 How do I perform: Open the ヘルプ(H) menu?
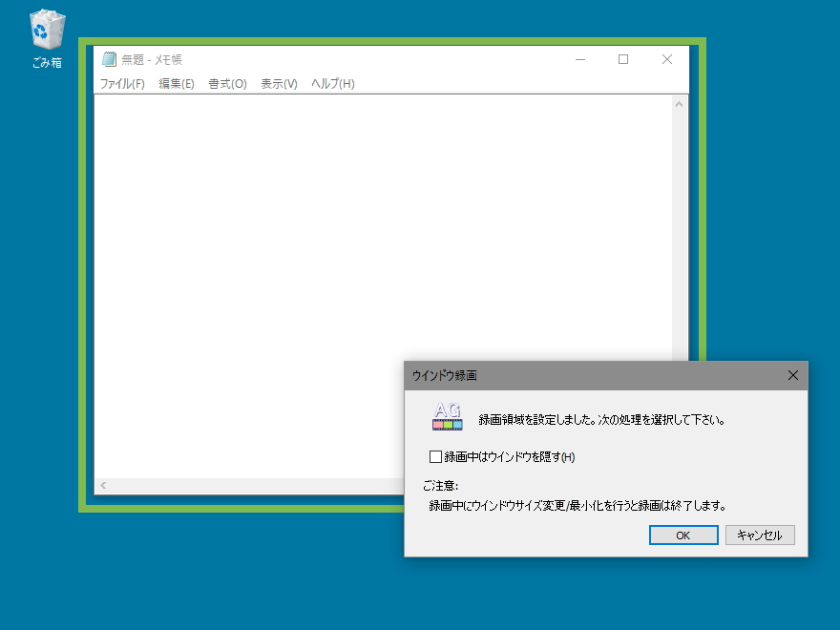tap(331, 84)
